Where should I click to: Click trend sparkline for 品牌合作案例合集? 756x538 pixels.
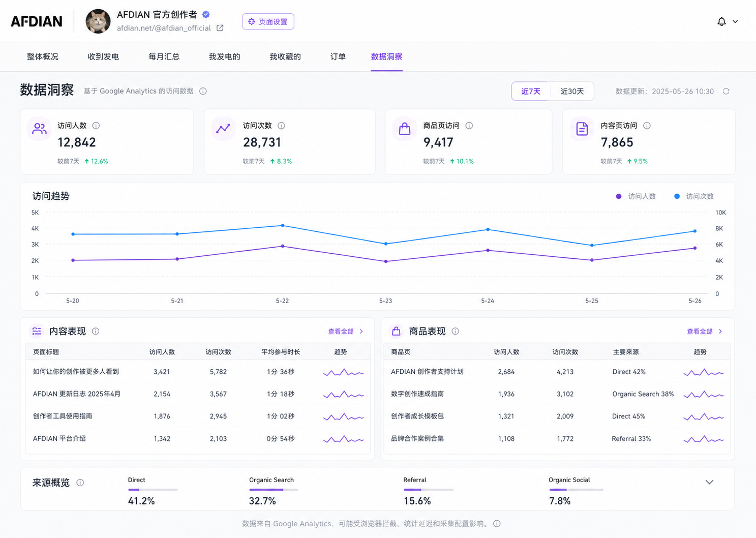pos(704,439)
